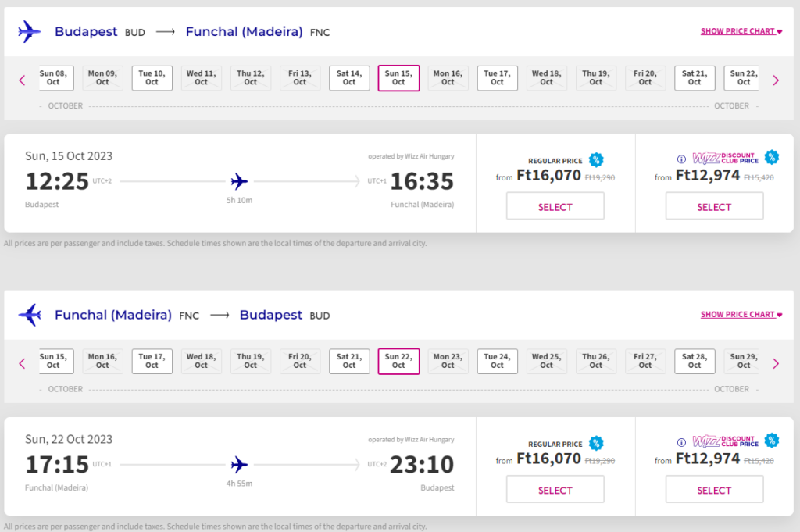The image size is (800, 532).
Task: Choose Tue 24 Oct return date tab
Action: tap(497, 361)
